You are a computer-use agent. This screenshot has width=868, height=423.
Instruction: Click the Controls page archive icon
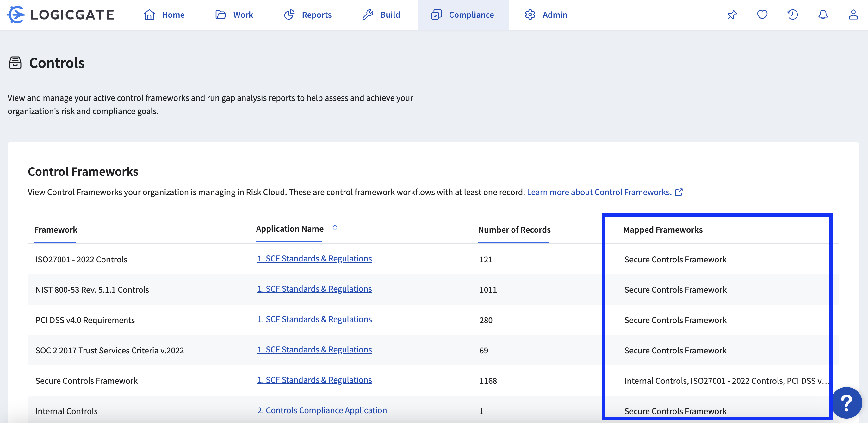[15, 63]
